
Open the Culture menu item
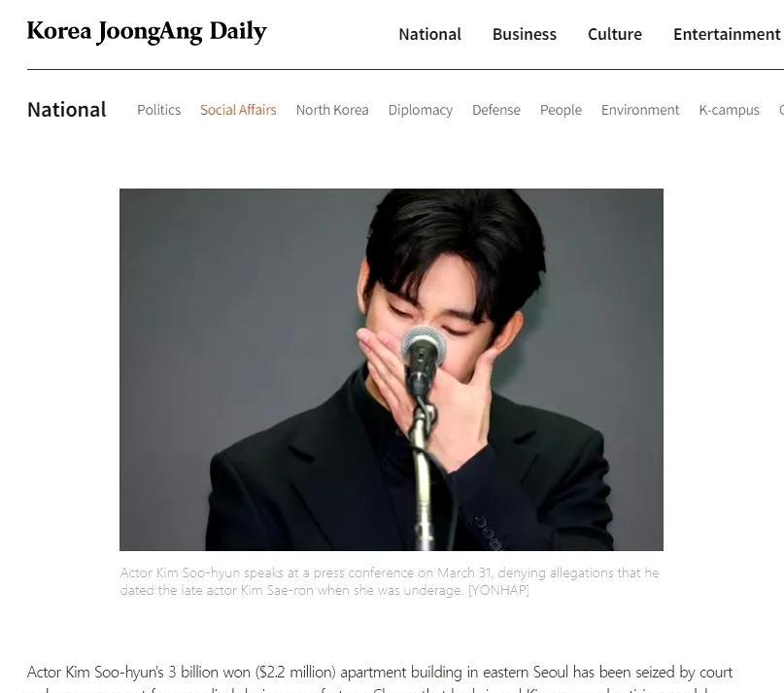pyautogui.click(x=615, y=34)
